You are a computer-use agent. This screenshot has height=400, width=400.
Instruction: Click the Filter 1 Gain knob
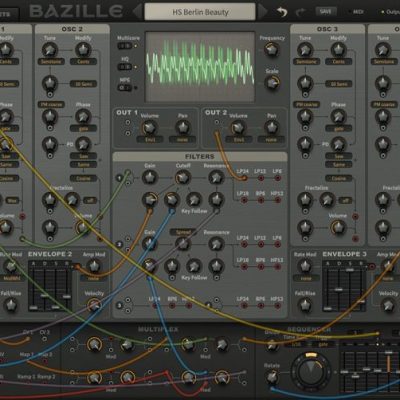point(150,177)
